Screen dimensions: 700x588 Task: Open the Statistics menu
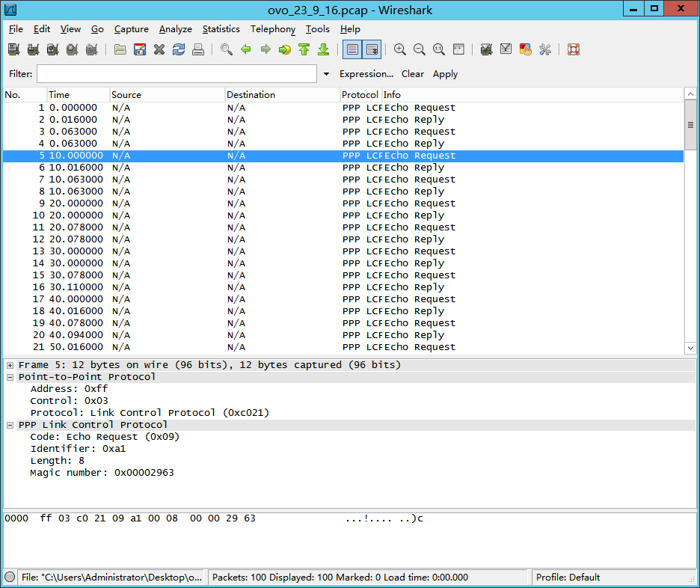tap(221, 29)
